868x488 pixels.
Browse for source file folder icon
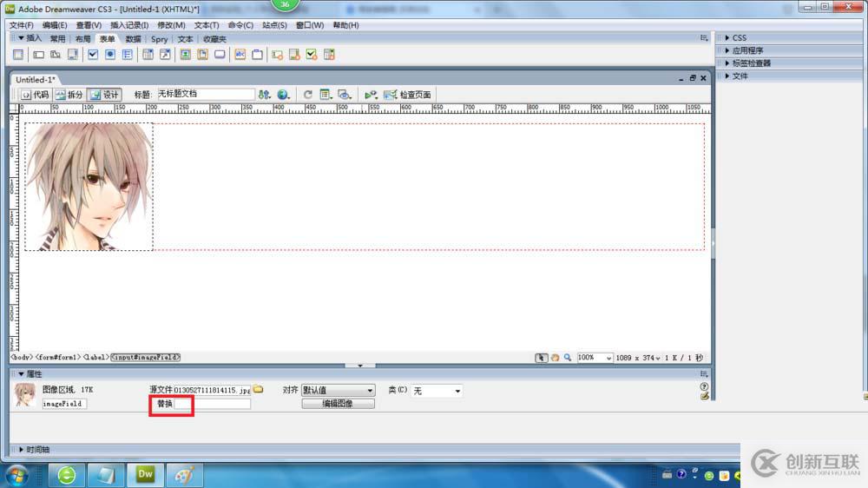pos(258,389)
